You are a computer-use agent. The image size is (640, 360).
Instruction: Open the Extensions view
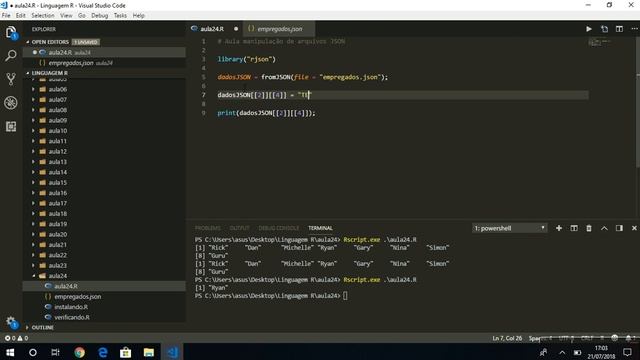coord(11,126)
